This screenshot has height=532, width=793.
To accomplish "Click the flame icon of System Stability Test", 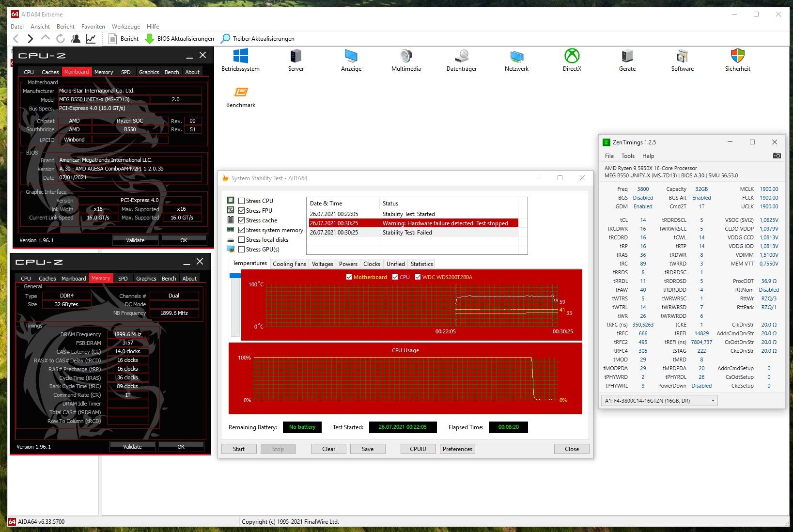I will [x=225, y=178].
